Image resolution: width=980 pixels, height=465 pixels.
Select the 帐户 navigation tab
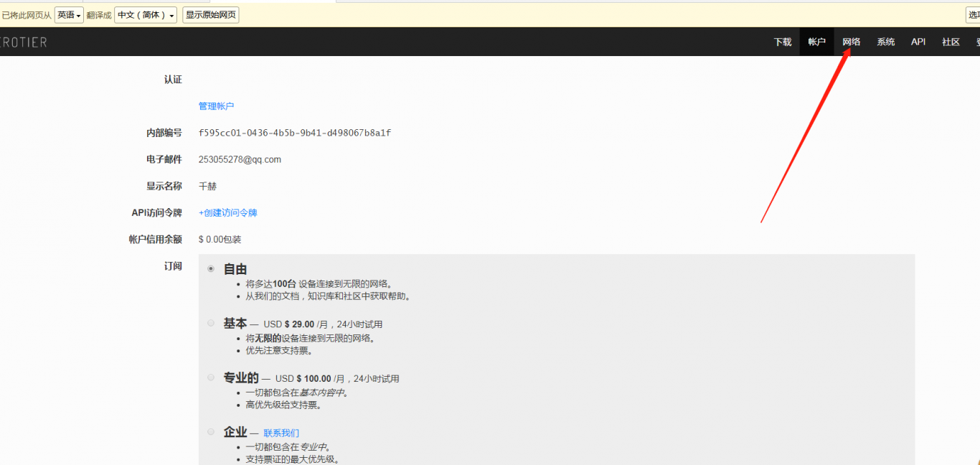pyautogui.click(x=816, y=42)
